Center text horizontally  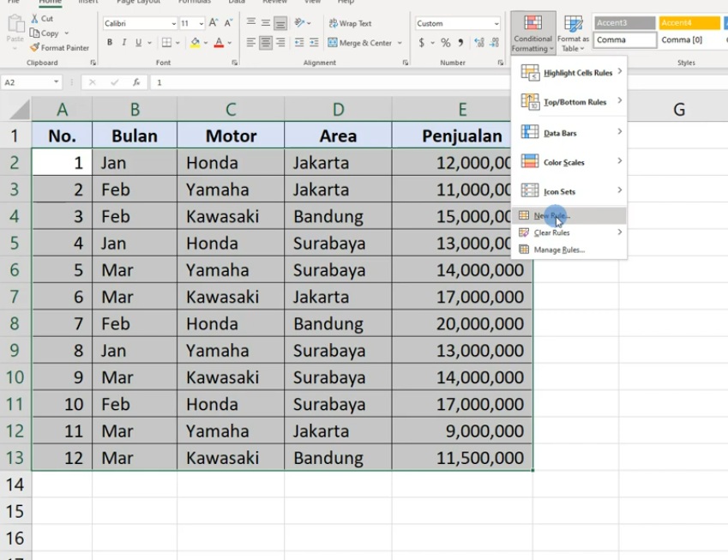click(266, 43)
